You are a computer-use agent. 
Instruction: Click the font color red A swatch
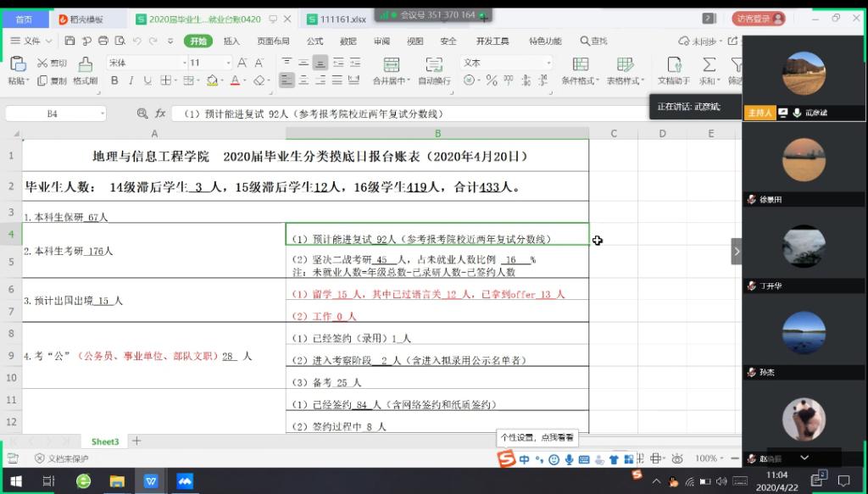pos(235,81)
